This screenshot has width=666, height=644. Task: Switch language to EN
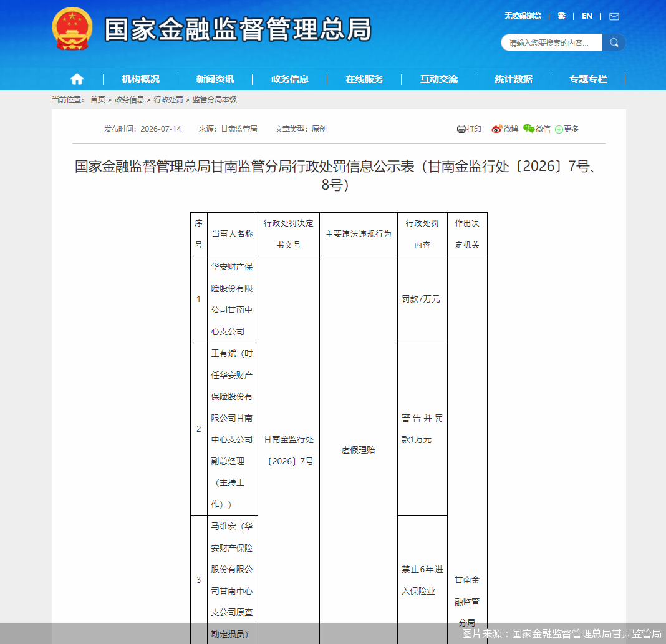point(587,16)
